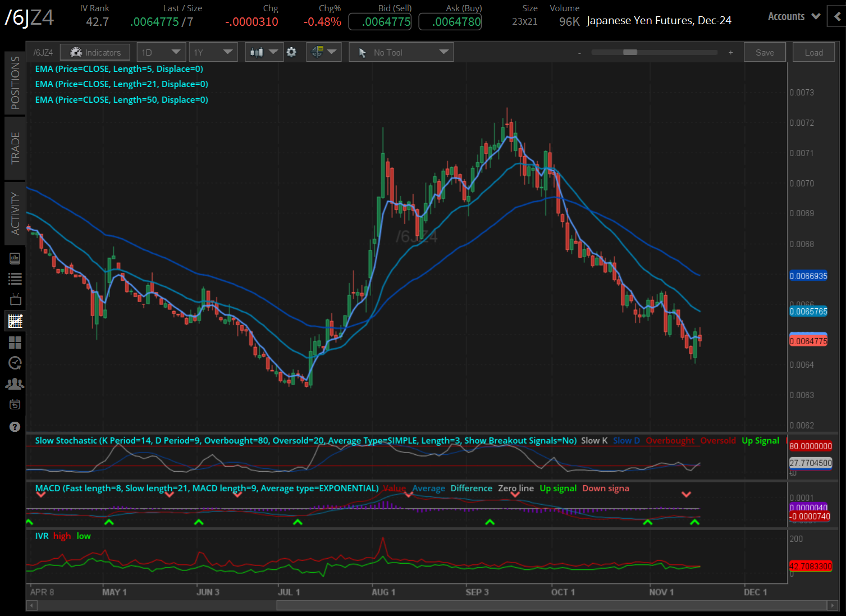Open the calendar undo icon in sidebar
846x616 pixels.
click(15, 405)
